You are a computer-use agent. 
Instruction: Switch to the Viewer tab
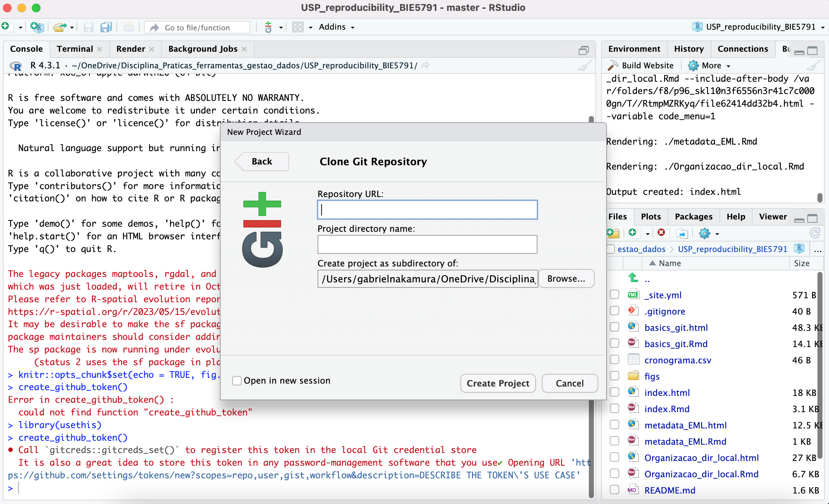pyautogui.click(x=773, y=217)
